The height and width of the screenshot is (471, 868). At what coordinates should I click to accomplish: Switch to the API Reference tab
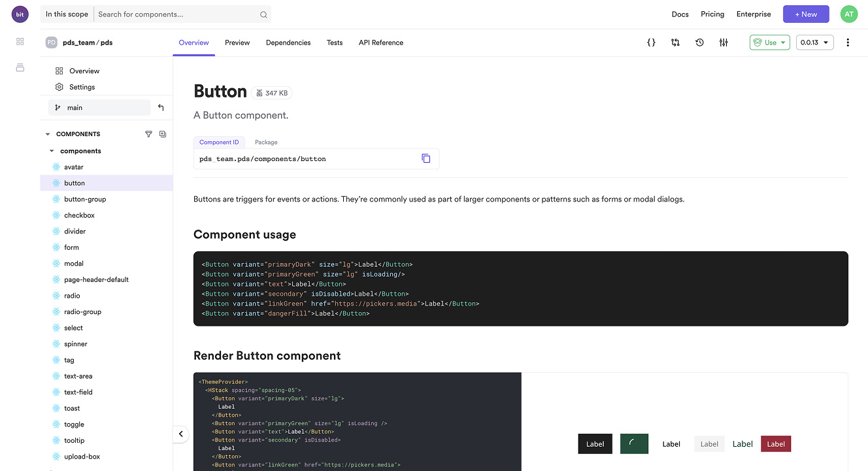[381, 43]
